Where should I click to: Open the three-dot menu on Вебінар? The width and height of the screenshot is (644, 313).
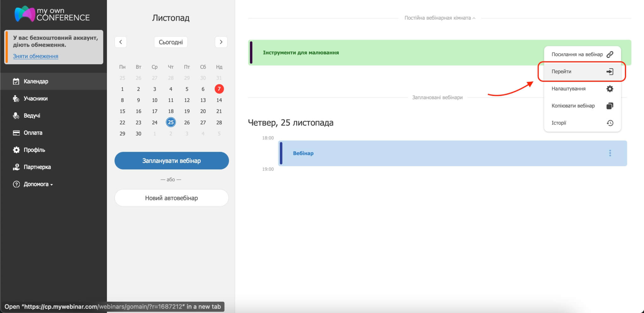[610, 153]
